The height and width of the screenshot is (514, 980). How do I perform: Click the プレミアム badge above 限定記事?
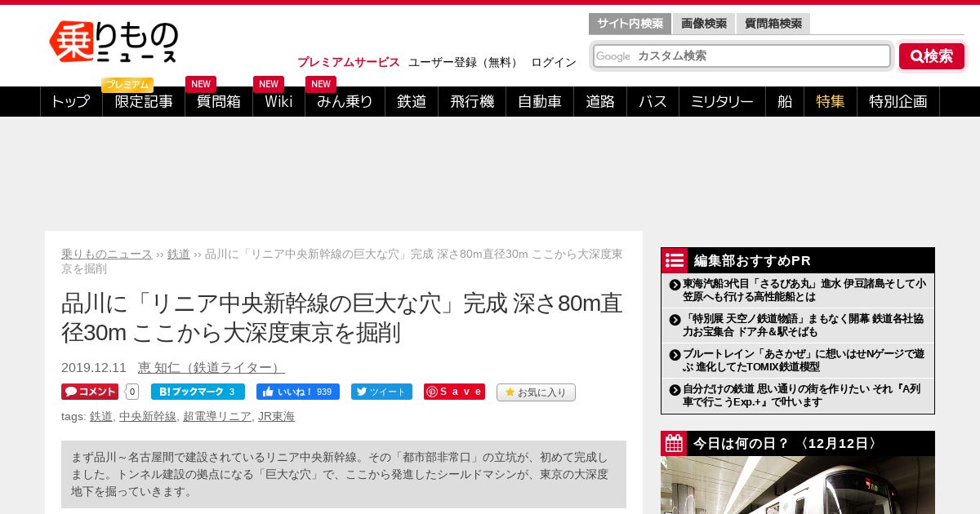pyautogui.click(x=127, y=85)
